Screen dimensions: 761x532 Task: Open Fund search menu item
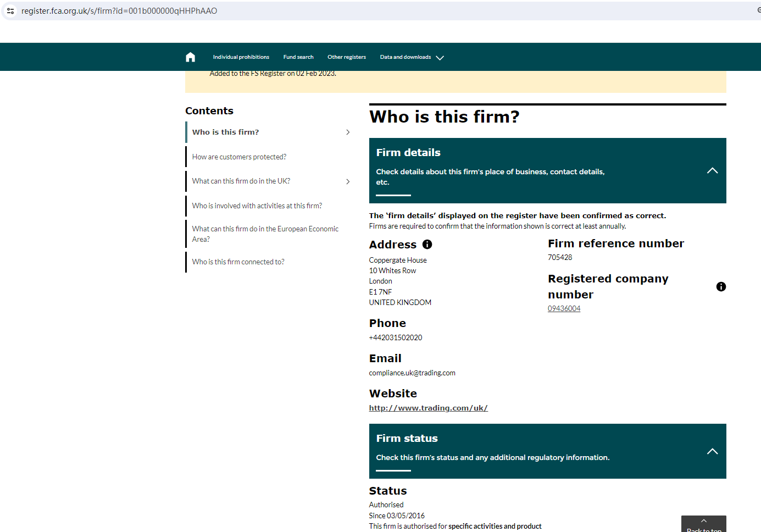(298, 57)
